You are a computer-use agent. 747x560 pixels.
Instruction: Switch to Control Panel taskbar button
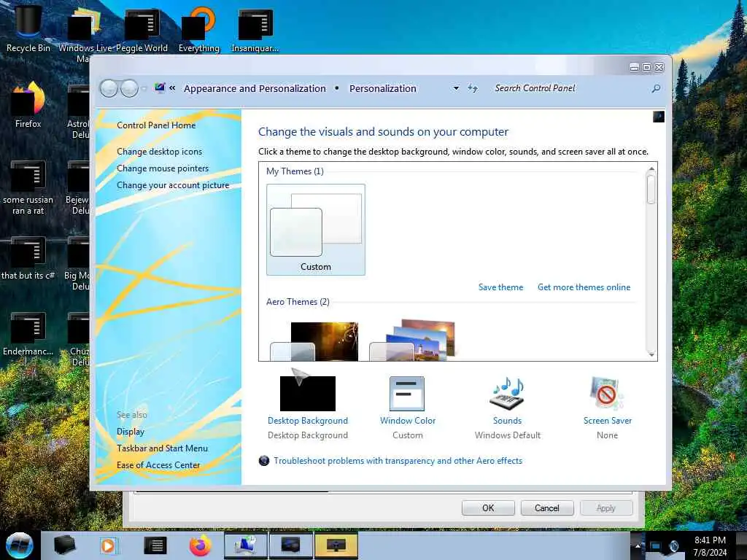[x=245, y=545]
